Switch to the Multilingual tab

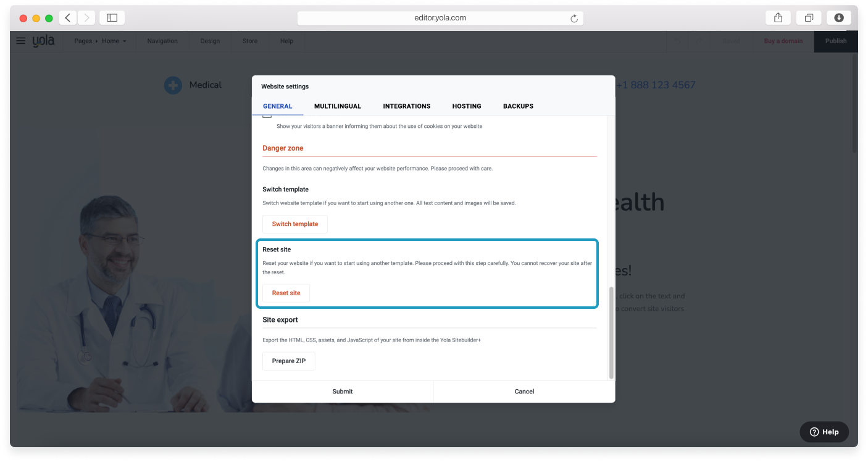[337, 106]
